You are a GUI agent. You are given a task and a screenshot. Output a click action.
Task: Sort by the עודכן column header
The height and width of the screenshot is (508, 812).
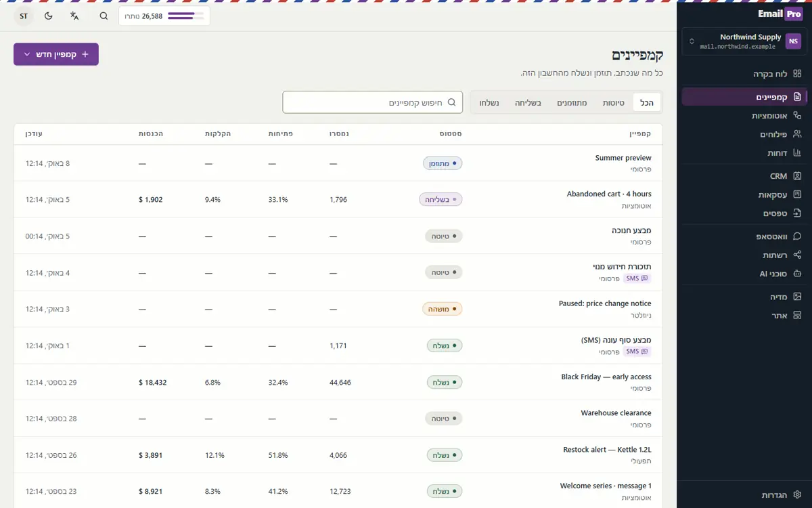pos(34,134)
